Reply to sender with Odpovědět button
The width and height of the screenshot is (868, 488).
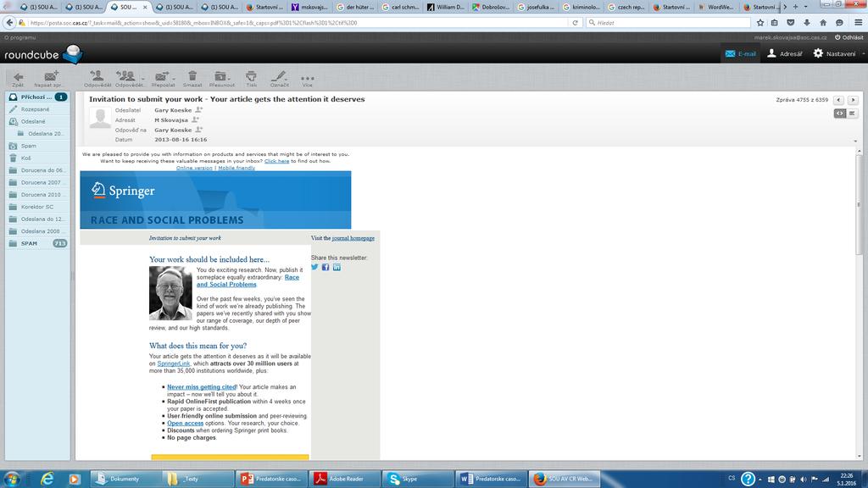point(97,79)
